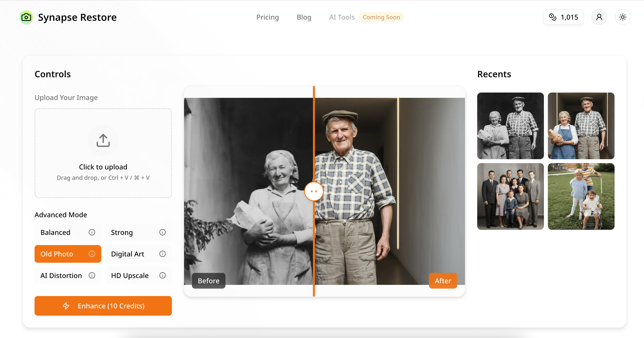Open info tooltip for AI Distortion mode

[x=92, y=275]
